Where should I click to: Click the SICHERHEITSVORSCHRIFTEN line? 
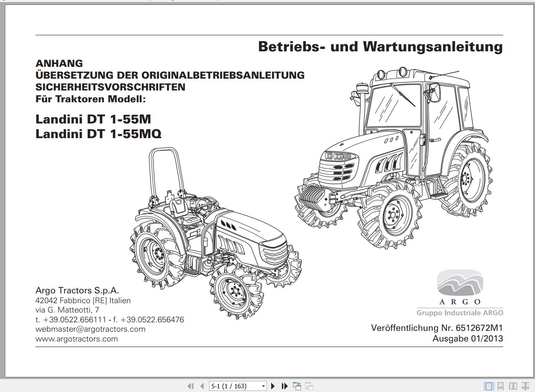110,87
